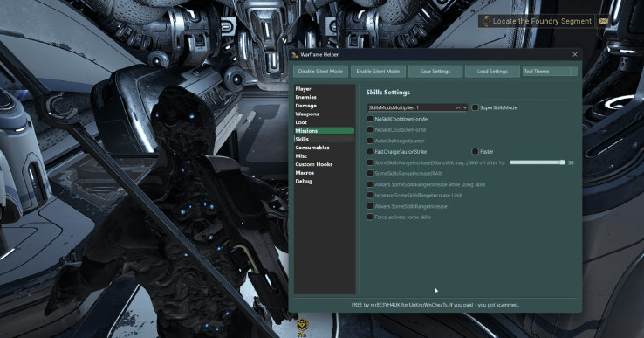Toggle Increase SomeSkillsRangeIncrease Limit checkbox

(370, 196)
